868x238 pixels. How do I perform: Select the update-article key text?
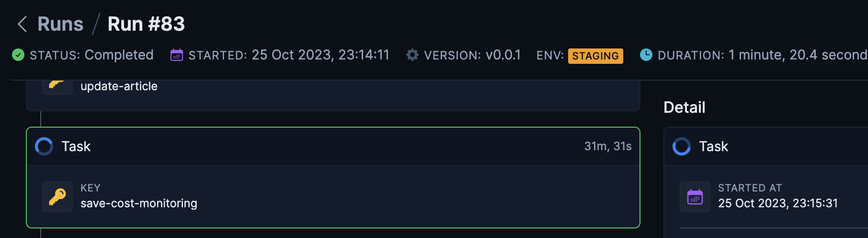pyautogui.click(x=119, y=86)
